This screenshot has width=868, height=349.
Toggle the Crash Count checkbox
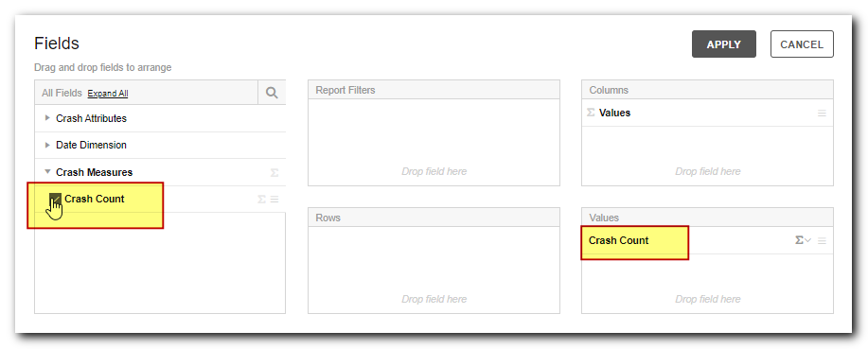point(55,200)
